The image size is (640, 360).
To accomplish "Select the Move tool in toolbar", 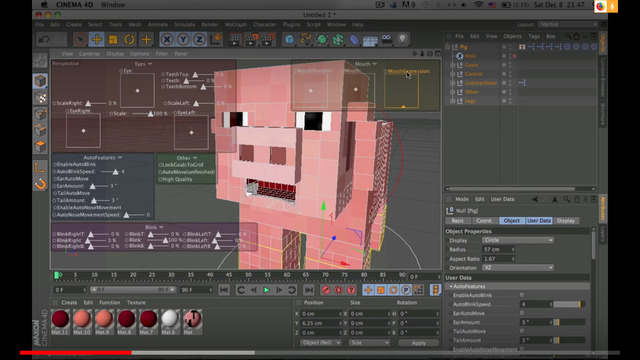I will 97,40.
